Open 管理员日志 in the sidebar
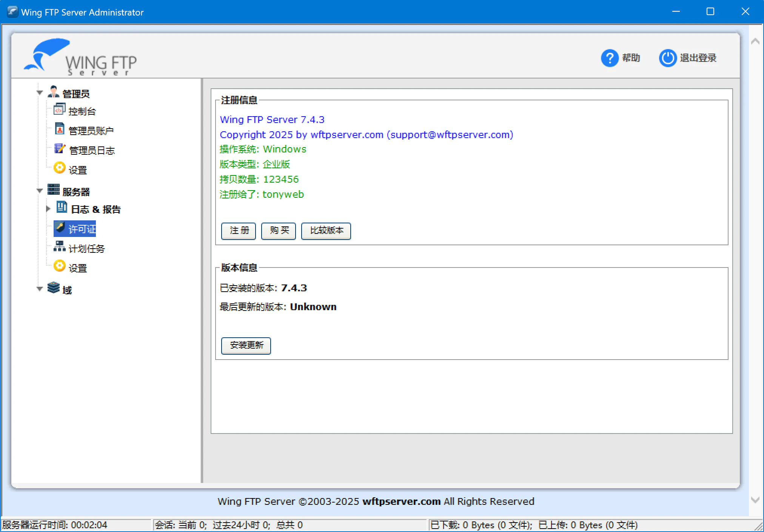The width and height of the screenshot is (764, 532). [x=92, y=151]
